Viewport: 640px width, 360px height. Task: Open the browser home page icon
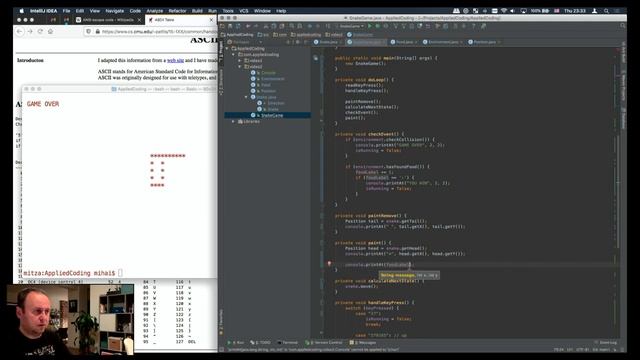pyautogui.click(x=50, y=31)
